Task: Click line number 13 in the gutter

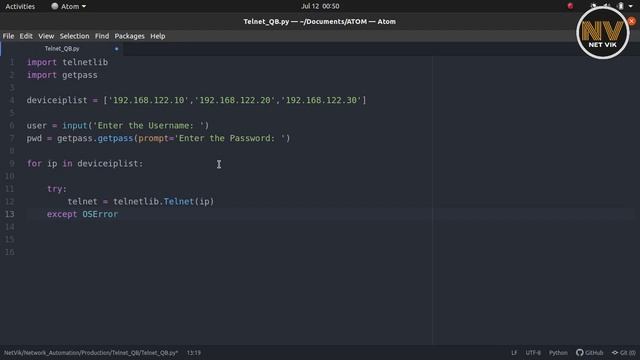Action: point(10,214)
